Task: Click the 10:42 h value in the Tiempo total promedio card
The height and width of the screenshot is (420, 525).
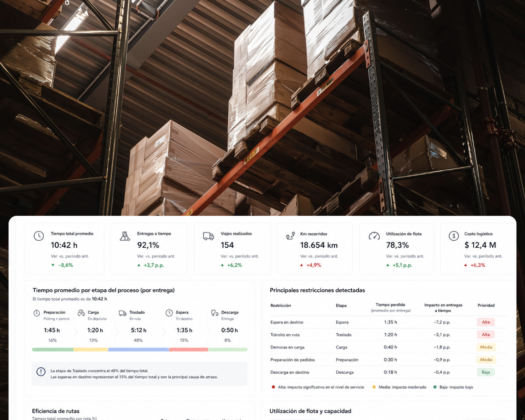Action: (64, 245)
